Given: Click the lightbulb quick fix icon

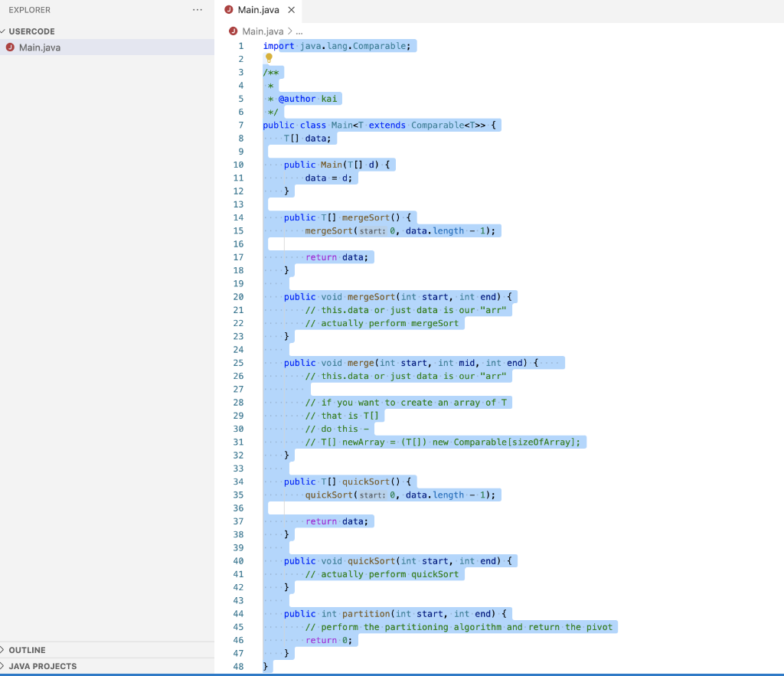Looking at the screenshot, I should [x=269, y=58].
